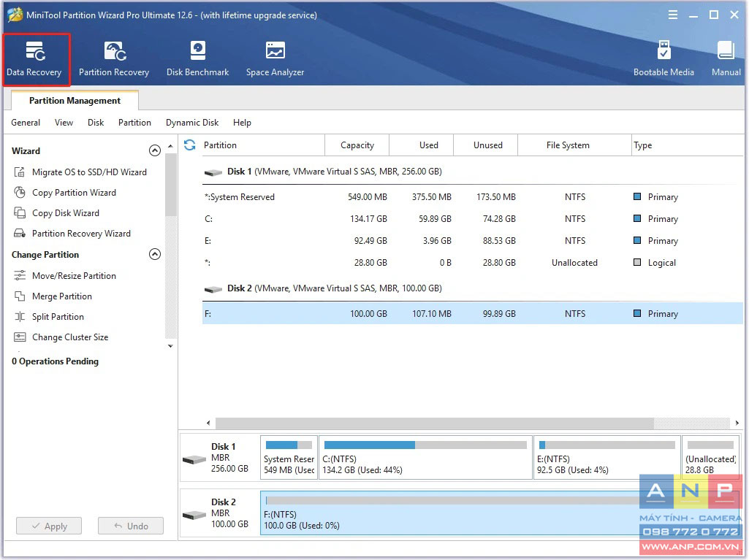
Task: Open the Dynamic Disk menu
Action: point(192,123)
